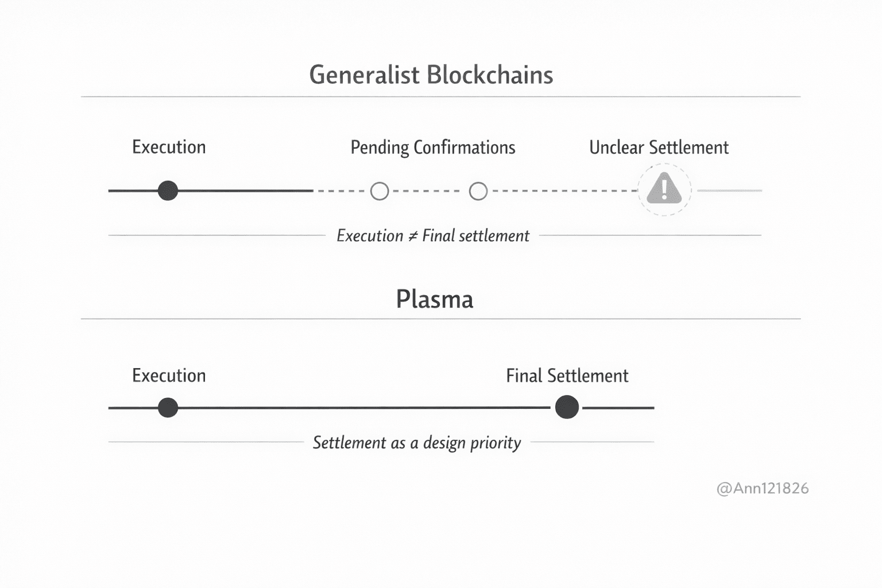The width and height of the screenshot is (882, 588).
Task: Click the Execution label under Generalist Blockchains
Action: point(169,147)
